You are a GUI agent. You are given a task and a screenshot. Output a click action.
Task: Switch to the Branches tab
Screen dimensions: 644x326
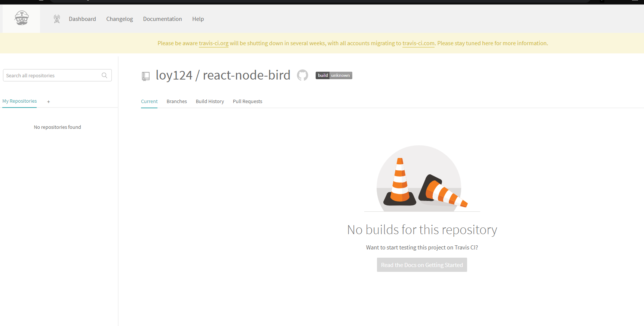[x=177, y=102]
